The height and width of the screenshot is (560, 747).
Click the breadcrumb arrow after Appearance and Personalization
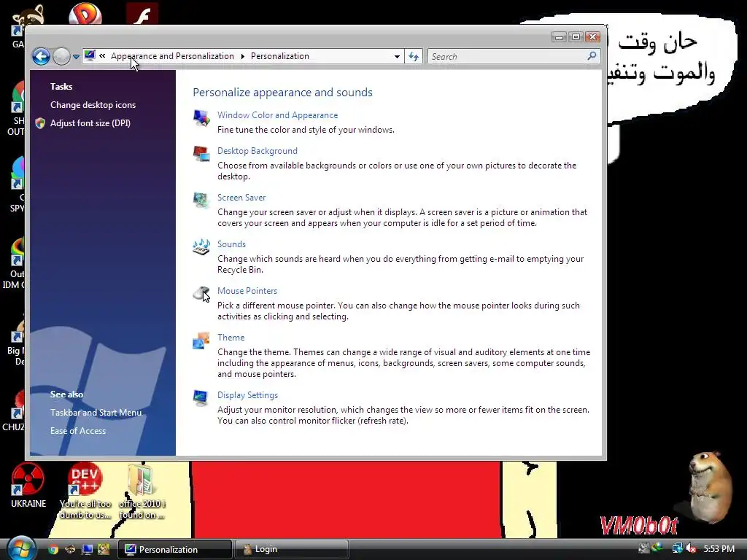click(x=242, y=56)
